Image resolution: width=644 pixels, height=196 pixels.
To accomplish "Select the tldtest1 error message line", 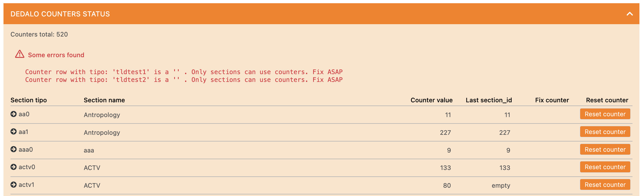I will pyautogui.click(x=184, y=72).
